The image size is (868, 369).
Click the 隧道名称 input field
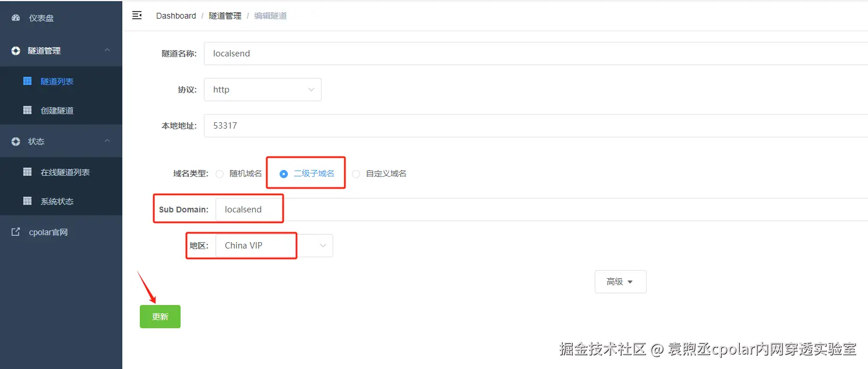[x=536, y=54]
